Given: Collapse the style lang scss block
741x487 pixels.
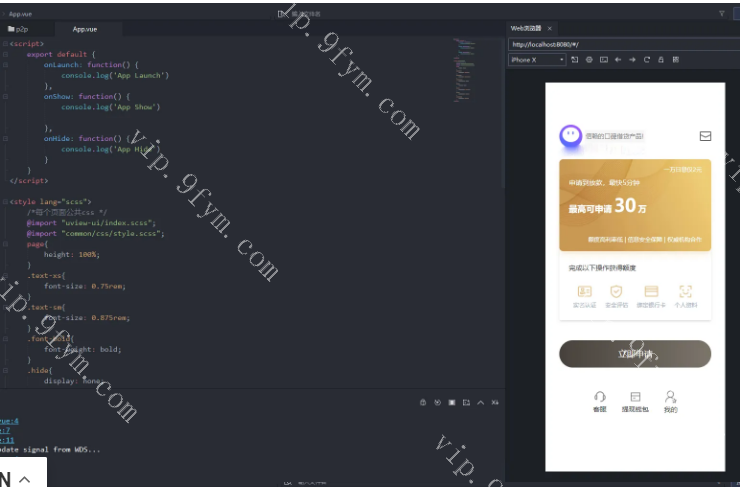Looking at the screenshot, I should (5, 201).
